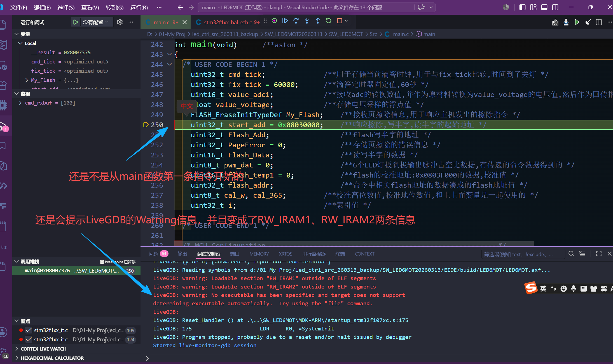Screen dimensions: 613x364
Task: Collapse the 变量 section
Action: point(17,34)
